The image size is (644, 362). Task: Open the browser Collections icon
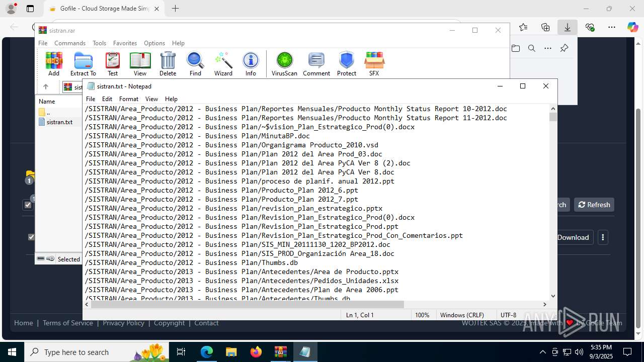[545, 27]
